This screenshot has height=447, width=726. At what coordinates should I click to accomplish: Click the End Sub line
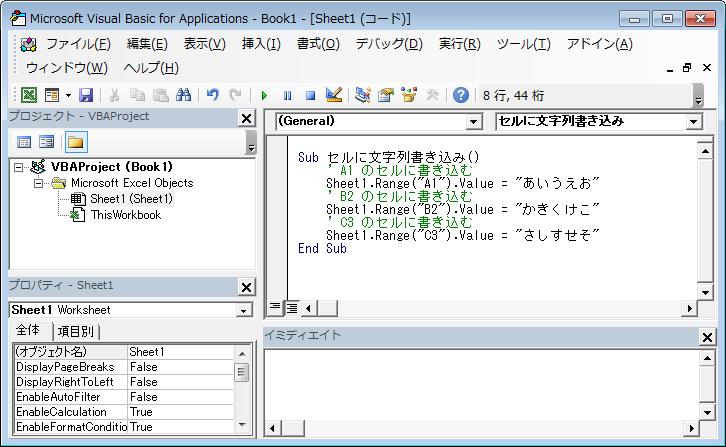coord(322,248)
